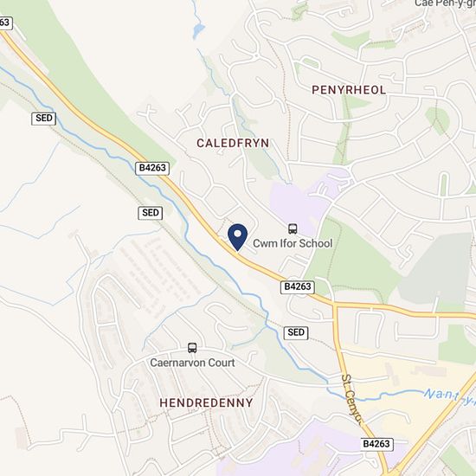Select the PENYRHEOL district label
This screenshot has height=476, width=476.
click(x=349, y=90)
